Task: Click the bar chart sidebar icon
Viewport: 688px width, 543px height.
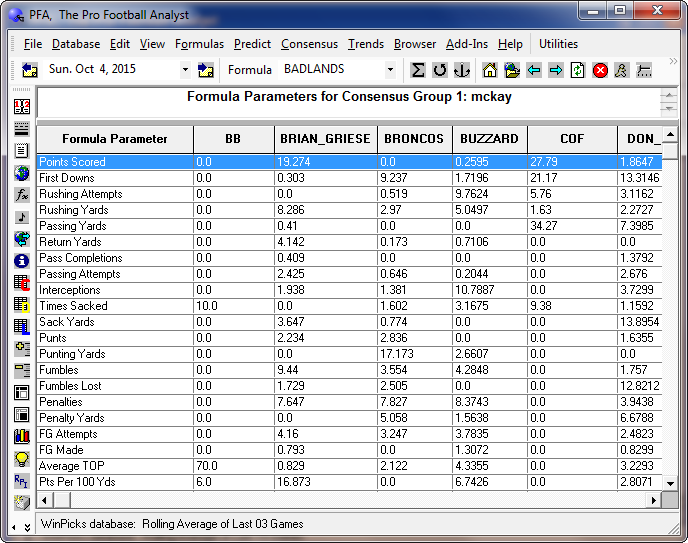Action: click(x=22, y=436)
